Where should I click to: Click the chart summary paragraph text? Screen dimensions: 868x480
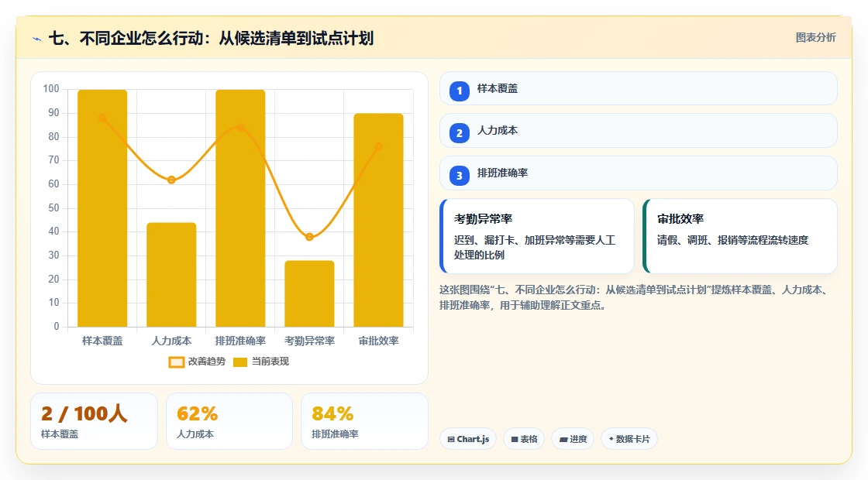coord(635,297)
